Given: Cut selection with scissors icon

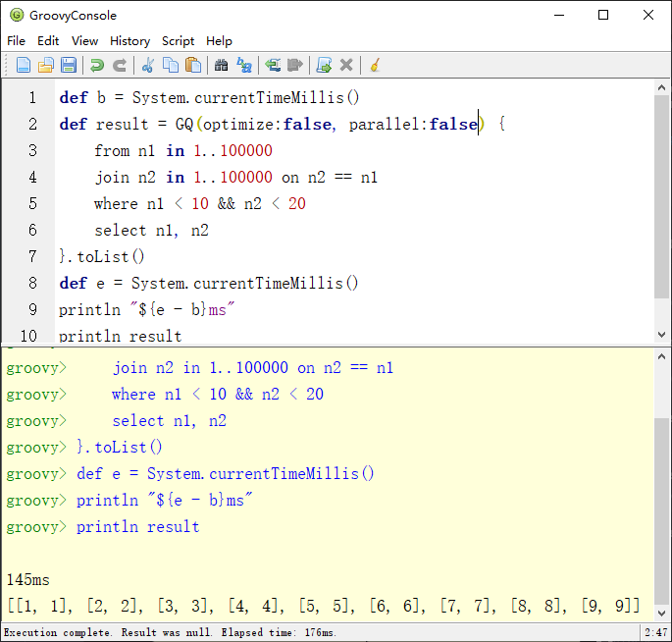Looking at the screenshot, I should [148, 65].
